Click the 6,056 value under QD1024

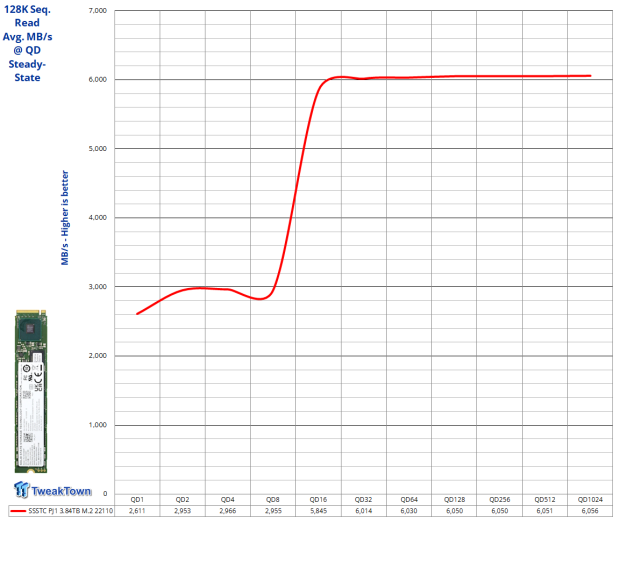590,511
